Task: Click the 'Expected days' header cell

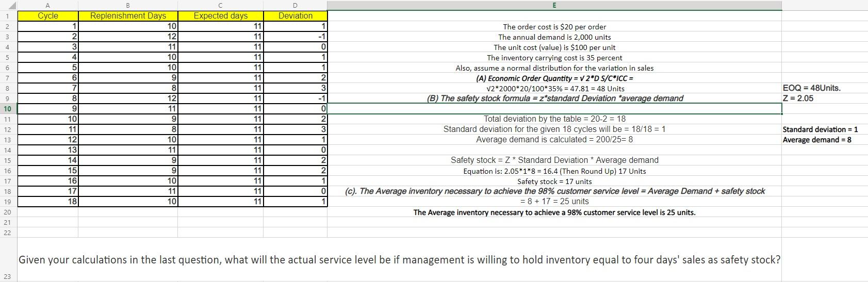Action: click(x=220, y=16)
